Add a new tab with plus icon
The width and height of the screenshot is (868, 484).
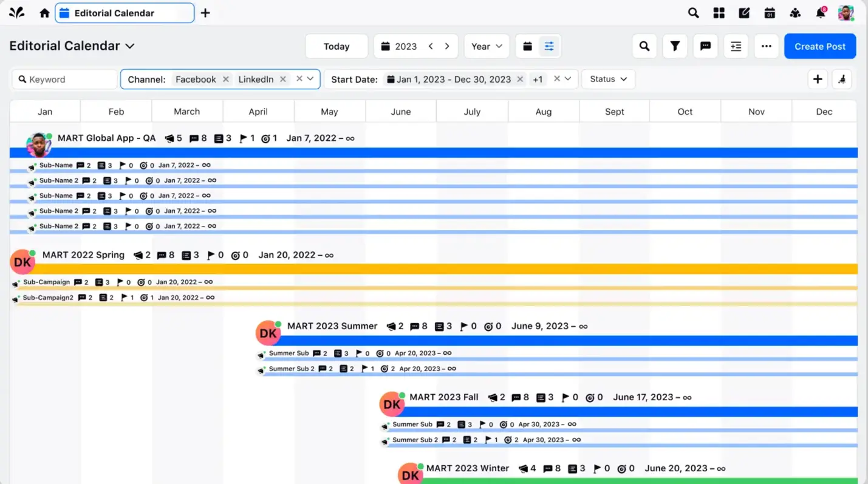click(205, 13)
